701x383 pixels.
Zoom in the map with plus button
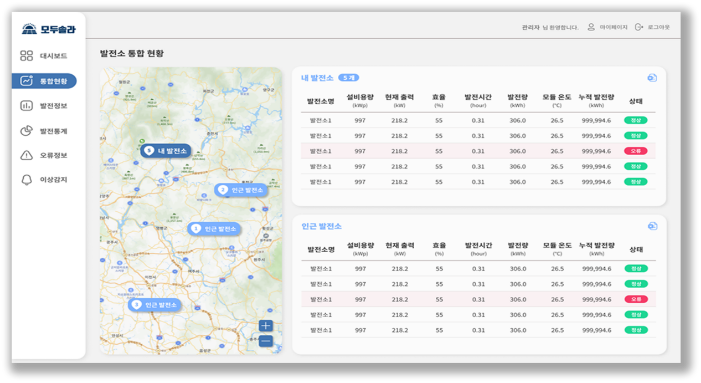266,326
